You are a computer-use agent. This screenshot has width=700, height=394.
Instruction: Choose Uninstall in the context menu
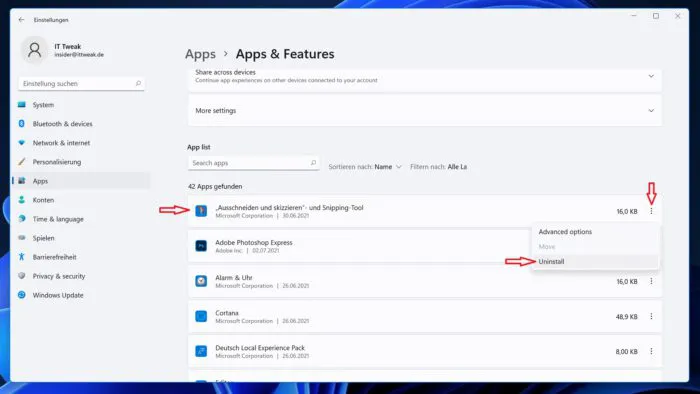click(551, 261)
